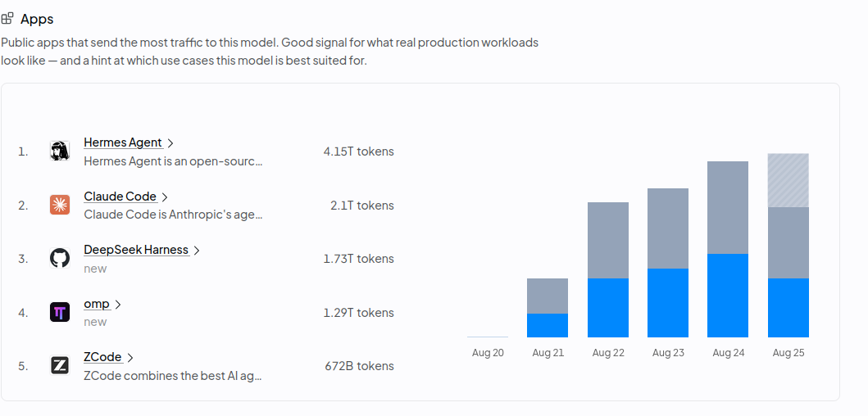Click the Apps section grid icon
This screenshot has width=868, height=416.
[x=7, y=19]
